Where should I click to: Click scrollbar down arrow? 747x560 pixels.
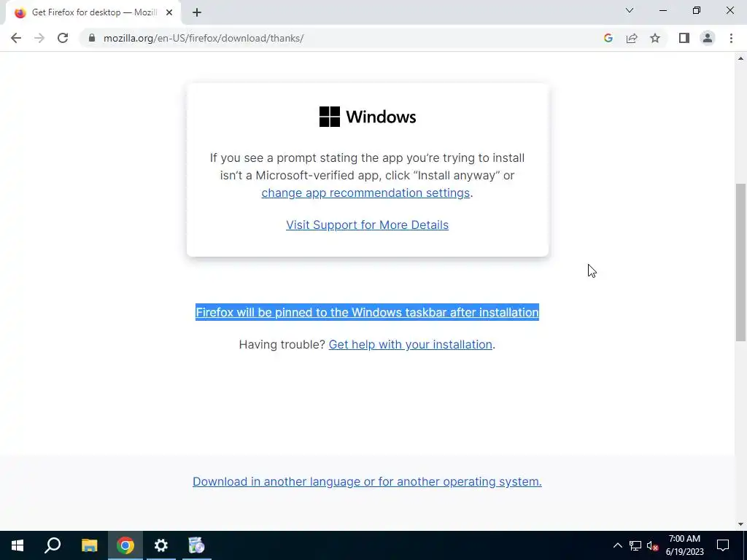click(x=740, y=524)
